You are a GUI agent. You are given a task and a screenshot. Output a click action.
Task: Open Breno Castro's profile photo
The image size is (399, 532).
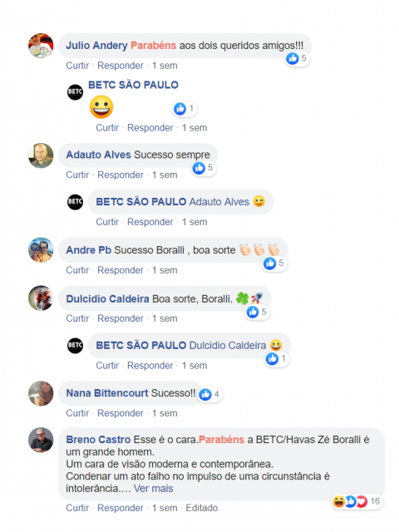(41, 440)
